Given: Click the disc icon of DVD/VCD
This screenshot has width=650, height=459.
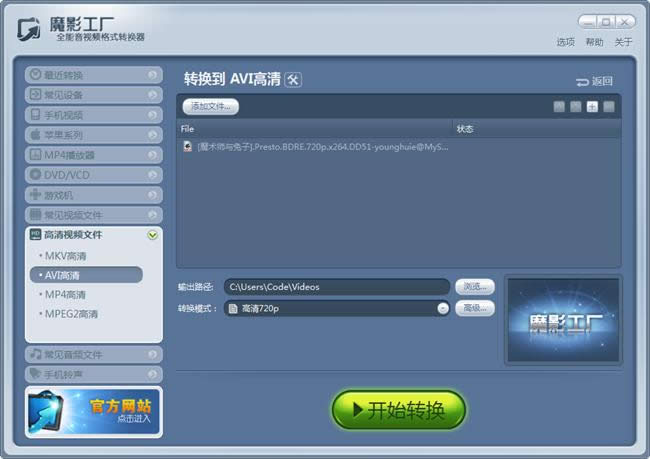Looking at the screenshot, I should click(x=36, y=175).
